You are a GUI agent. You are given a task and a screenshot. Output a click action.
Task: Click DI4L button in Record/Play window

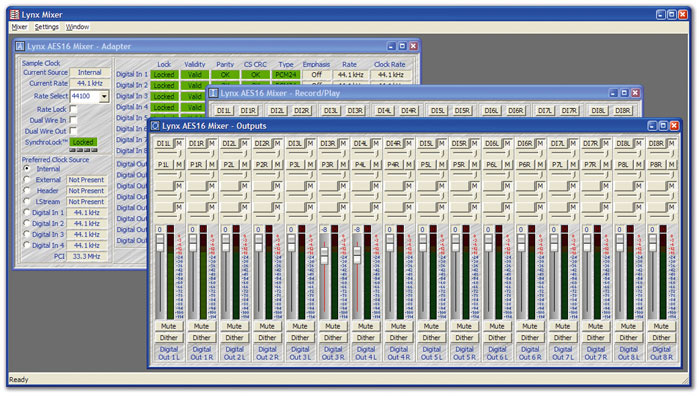384,110
